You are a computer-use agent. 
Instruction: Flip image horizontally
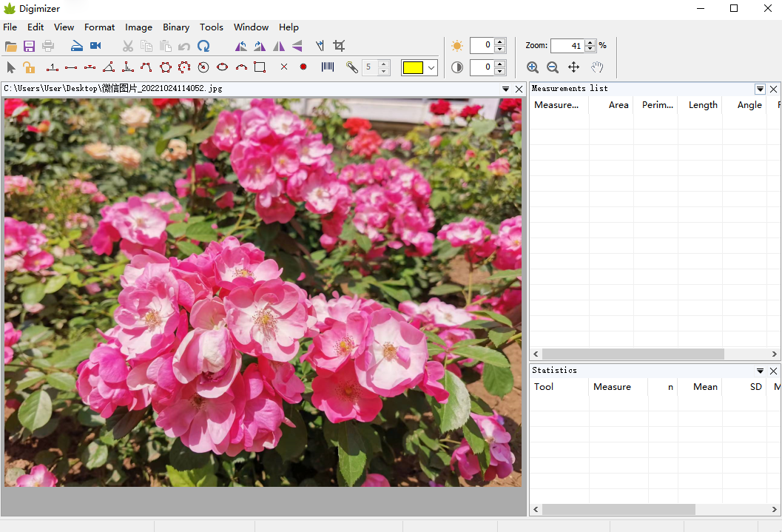coord(279,47)
